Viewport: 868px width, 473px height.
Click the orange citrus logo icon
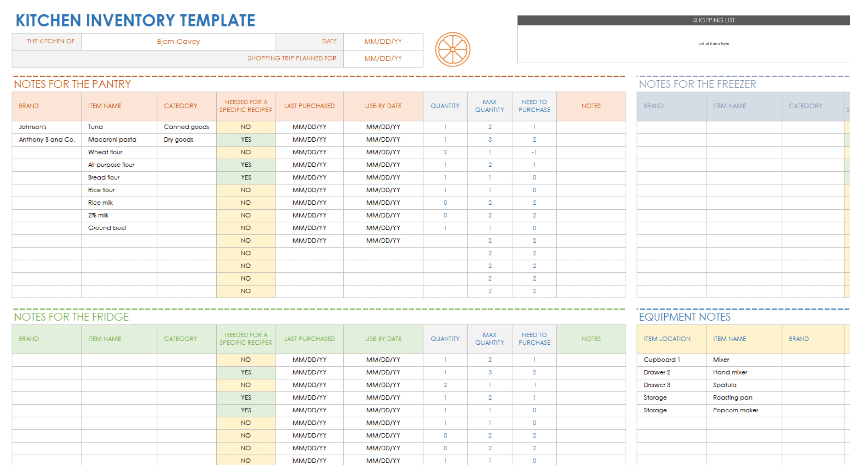point(452,49)
